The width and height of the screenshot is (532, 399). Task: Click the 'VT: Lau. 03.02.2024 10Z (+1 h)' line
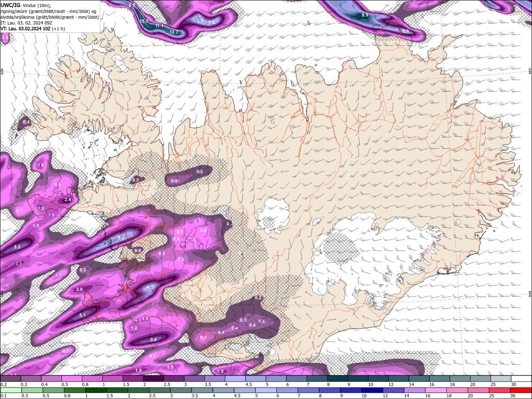(x=34, y=29)
